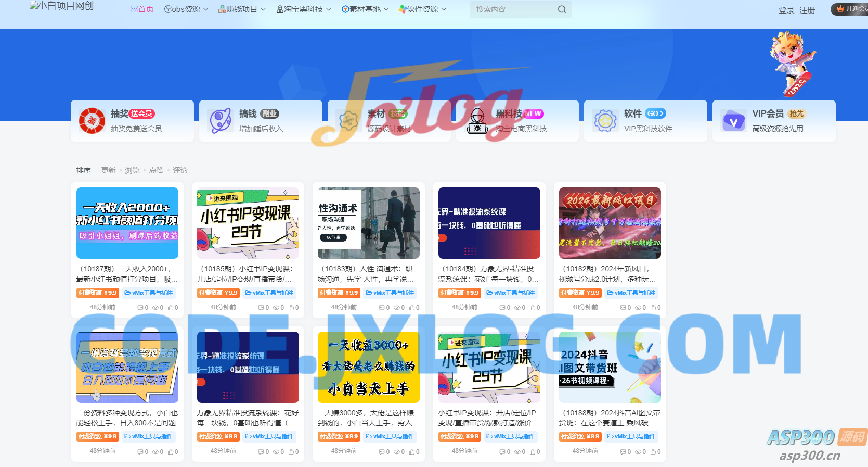Focus the 搜索内容 search field

point(512,9)
